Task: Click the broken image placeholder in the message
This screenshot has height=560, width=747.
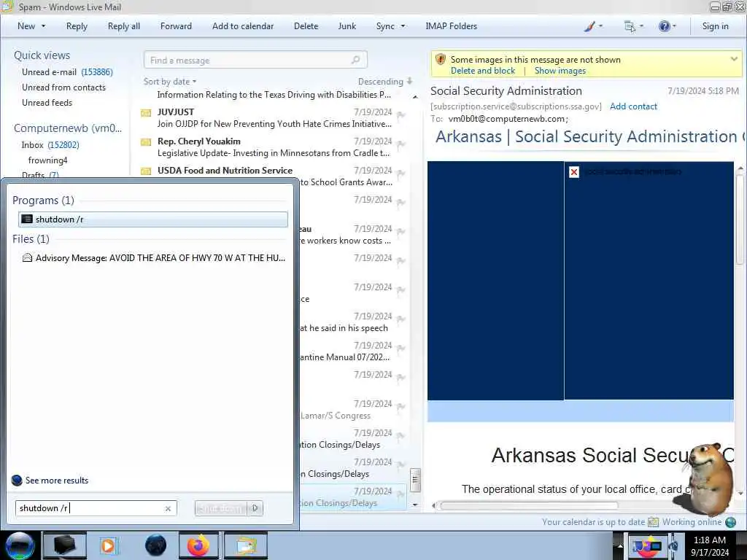Action: pos(574,172)
